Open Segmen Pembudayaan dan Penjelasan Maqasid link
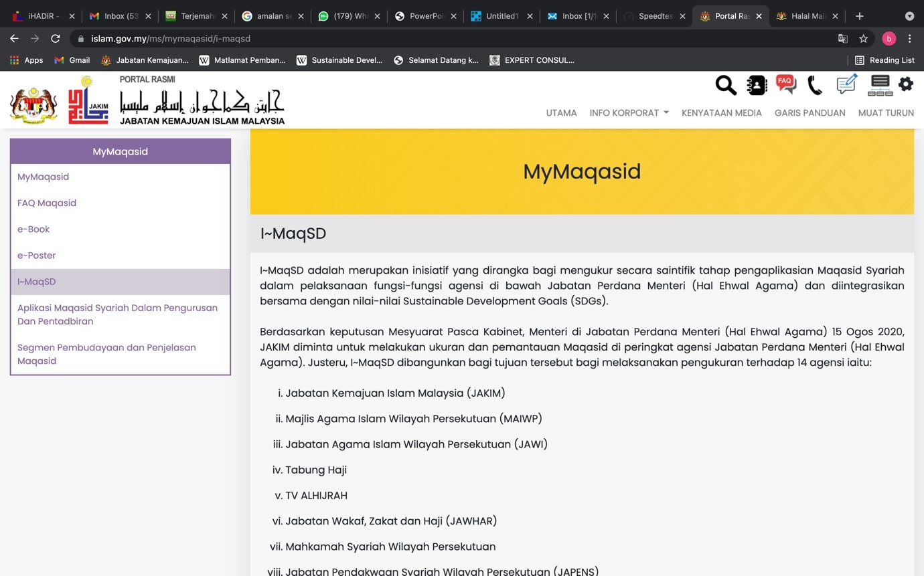This screenshot has height=576, width=924. (x=106, y=354)
